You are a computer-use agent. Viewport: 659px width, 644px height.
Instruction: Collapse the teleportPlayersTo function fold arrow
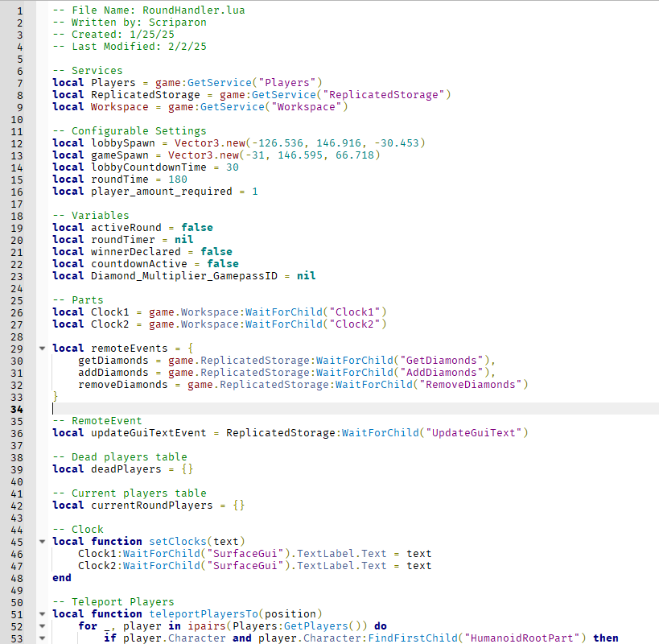(x=42, y=614)
